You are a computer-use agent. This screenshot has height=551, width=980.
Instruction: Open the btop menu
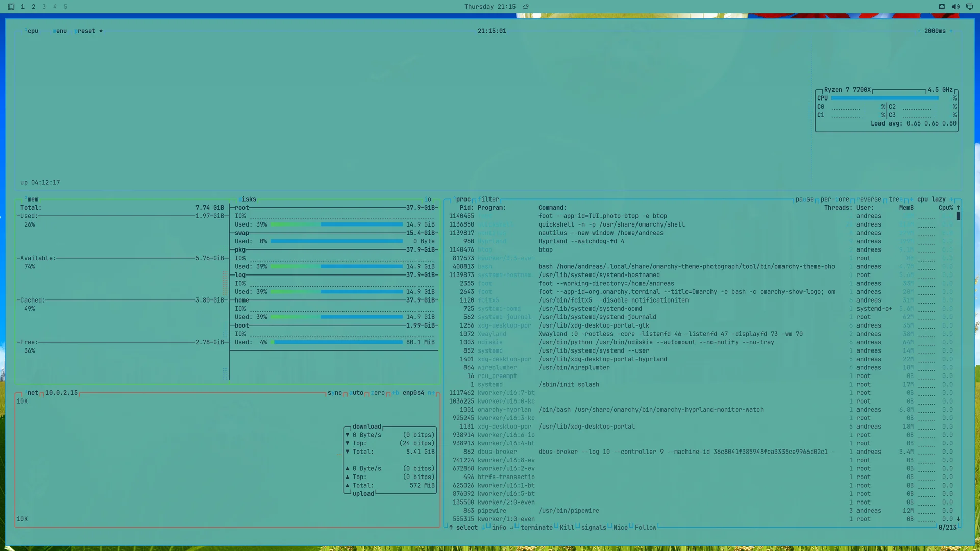60,31
